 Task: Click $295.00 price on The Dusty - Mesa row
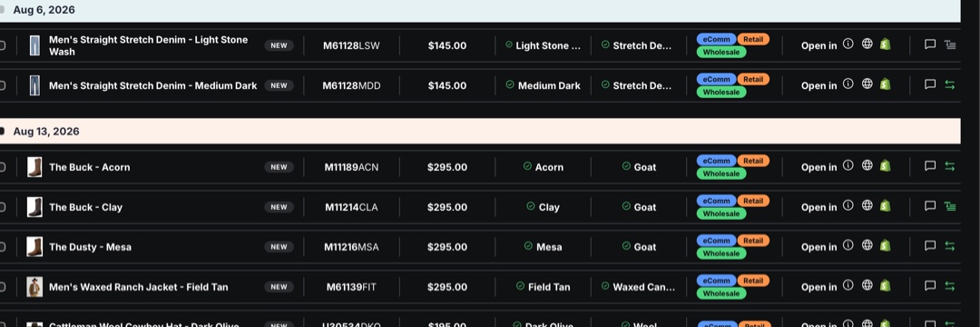(x=446, y=247)
